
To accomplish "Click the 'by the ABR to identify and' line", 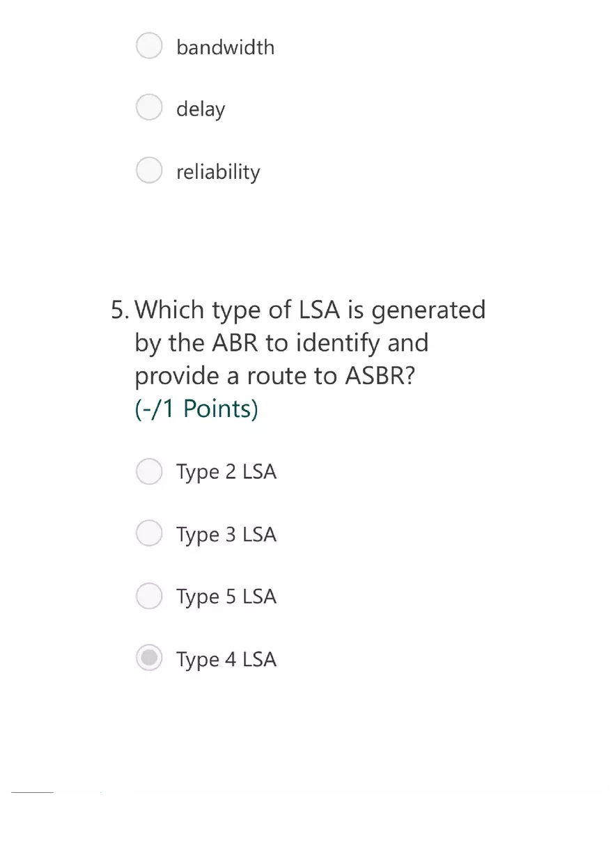I will [281, 343].
